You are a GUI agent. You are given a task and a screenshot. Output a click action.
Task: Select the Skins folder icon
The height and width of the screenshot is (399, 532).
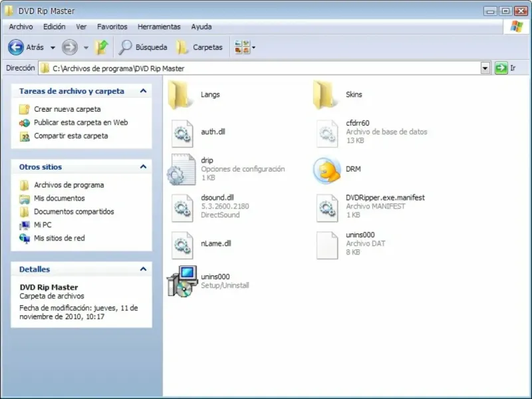(x=324, y=94)
